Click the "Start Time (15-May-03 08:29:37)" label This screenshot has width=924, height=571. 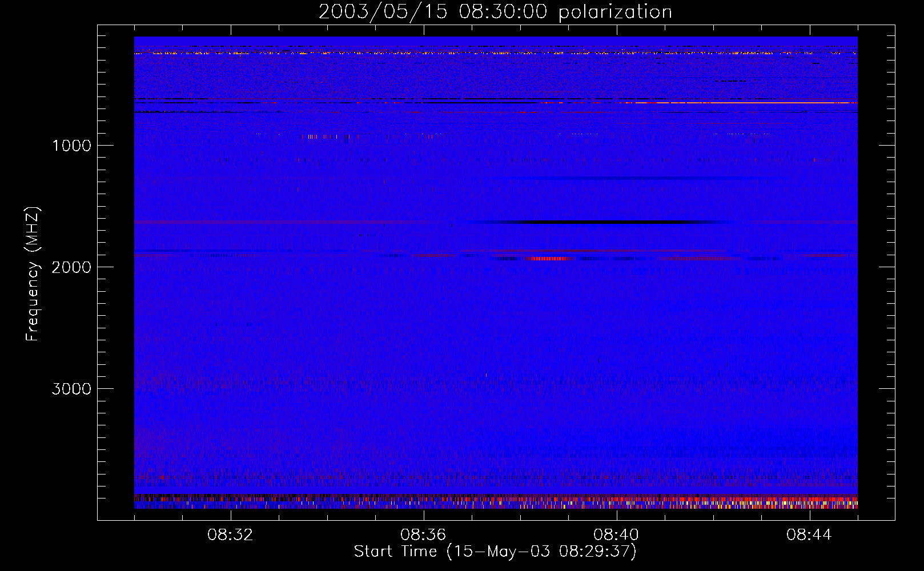[495, 551]
